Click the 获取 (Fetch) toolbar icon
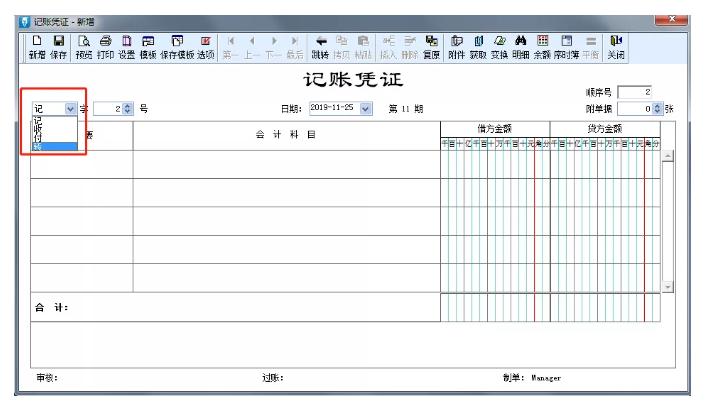Screen dimensions: 706x407 [x=478, y=47]
